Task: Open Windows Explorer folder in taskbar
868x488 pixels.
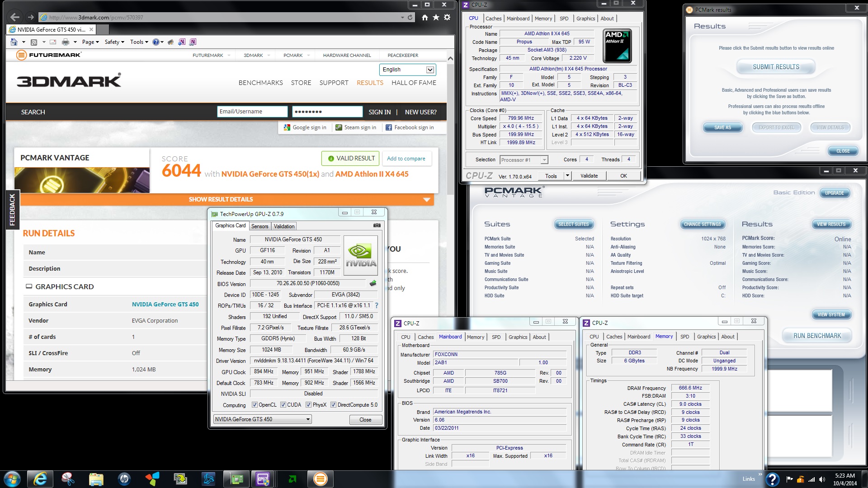Action: click(96, 479)
